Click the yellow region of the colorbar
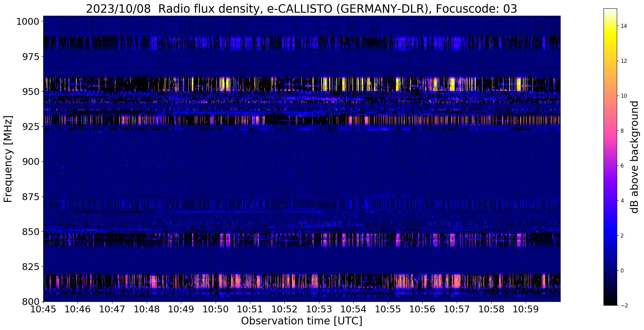Screen dimensions: 644x330 click(x=610, y=34)
